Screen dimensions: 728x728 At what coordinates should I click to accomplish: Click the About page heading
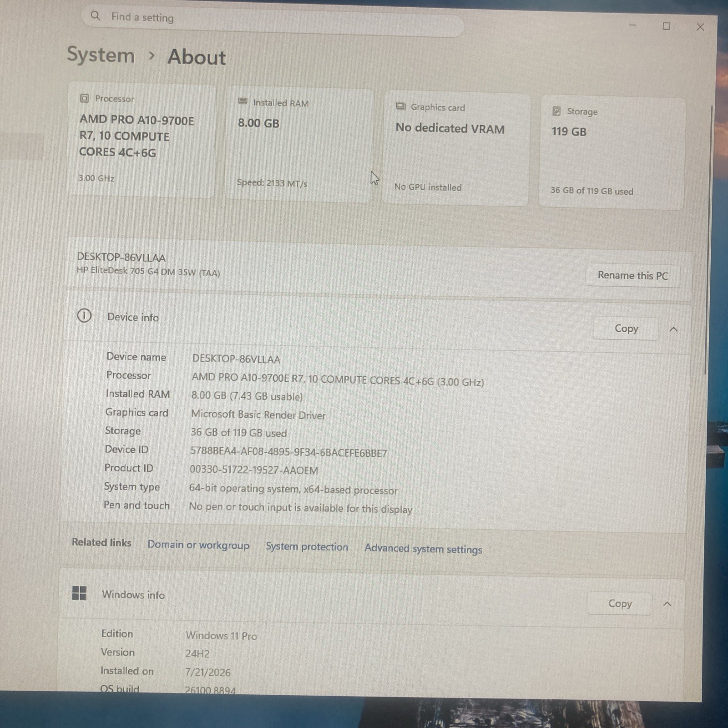pyautogui.click(x=197, y=57)
